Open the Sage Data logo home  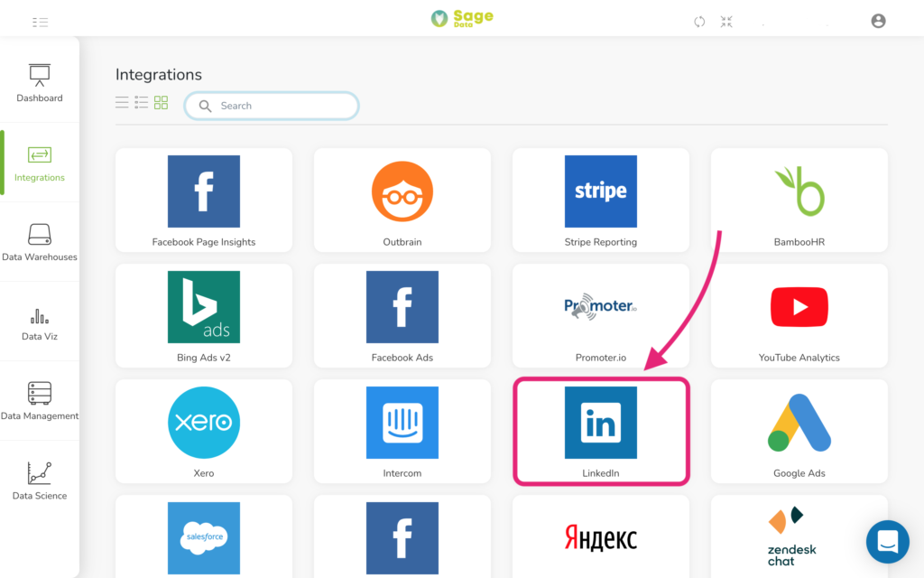[462, 18]
